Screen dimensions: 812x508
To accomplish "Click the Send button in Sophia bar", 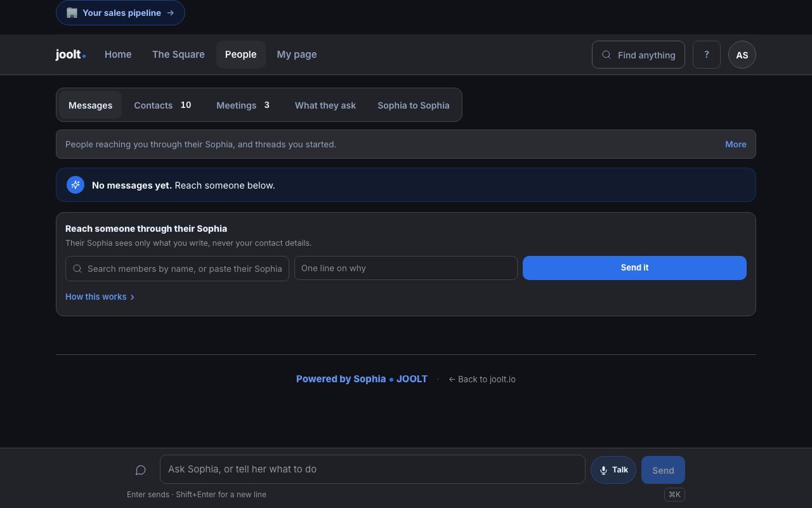I will (x=663, y=470).
